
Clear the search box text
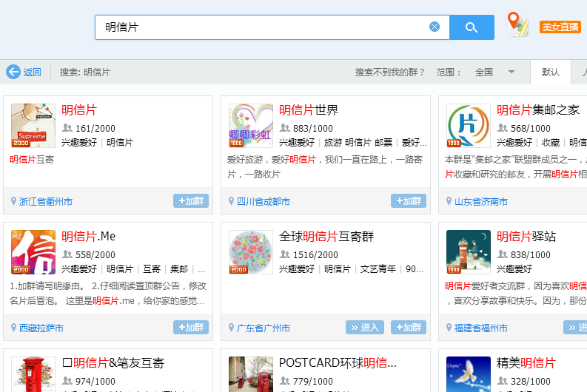435,27
